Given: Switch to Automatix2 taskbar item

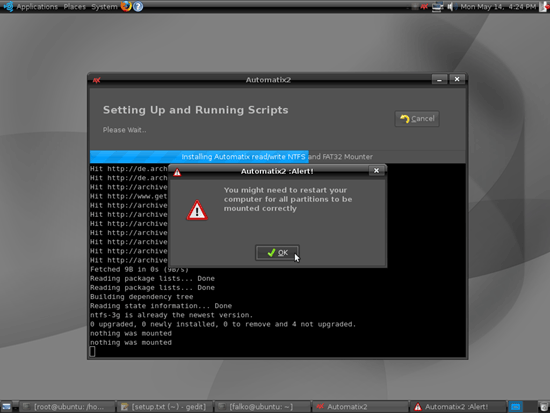Looking at the screenshot, I should tap(360, 407).
